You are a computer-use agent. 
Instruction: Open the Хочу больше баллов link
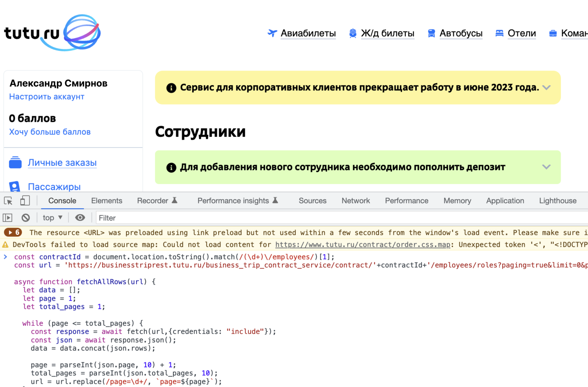pyautogui.click(x=50, y=132)
